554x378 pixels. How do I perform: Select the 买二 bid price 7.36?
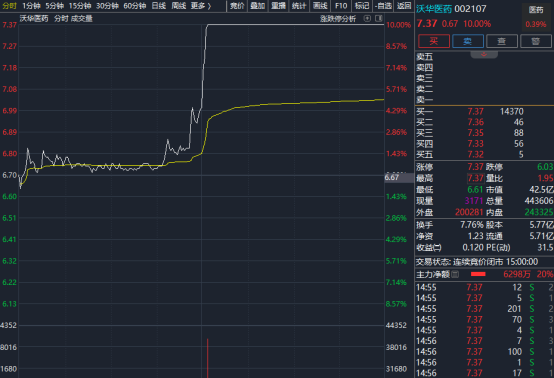coord(476,122)
